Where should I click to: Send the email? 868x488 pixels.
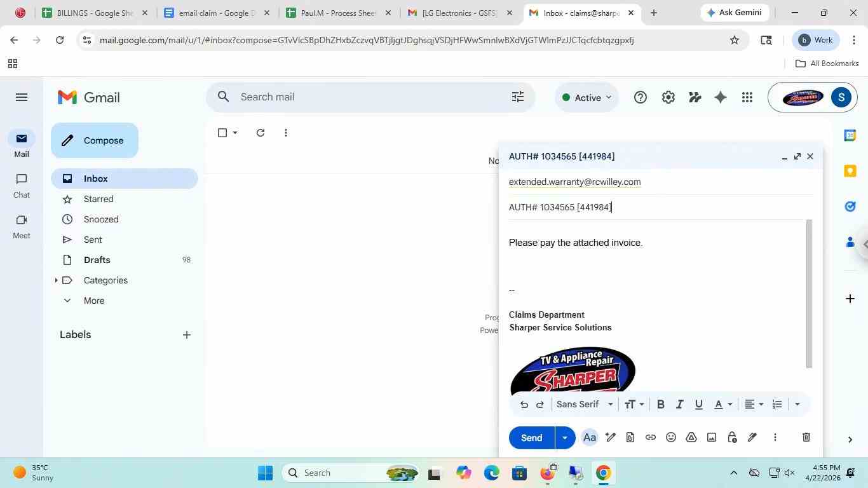(532, 437)
